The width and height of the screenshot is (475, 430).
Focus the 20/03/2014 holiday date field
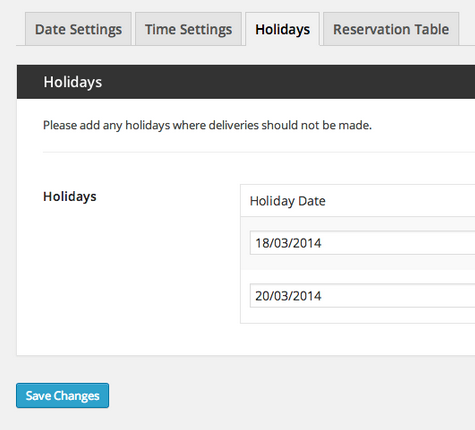(x=362, y=296)
